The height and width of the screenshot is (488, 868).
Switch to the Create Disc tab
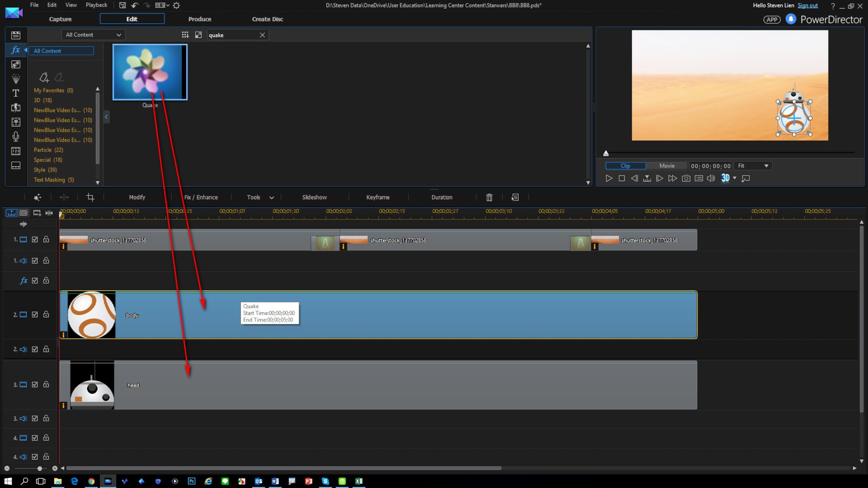(267, 19)
